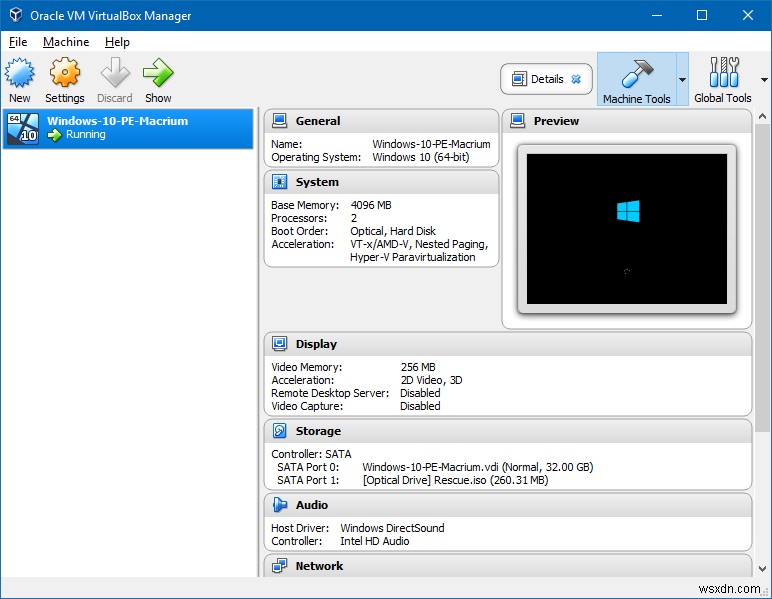Click the green Running state arrow icon
Image resolution: width=772 pixels, height=599 pixels.
pyautogui.click(x=54, y=135)
